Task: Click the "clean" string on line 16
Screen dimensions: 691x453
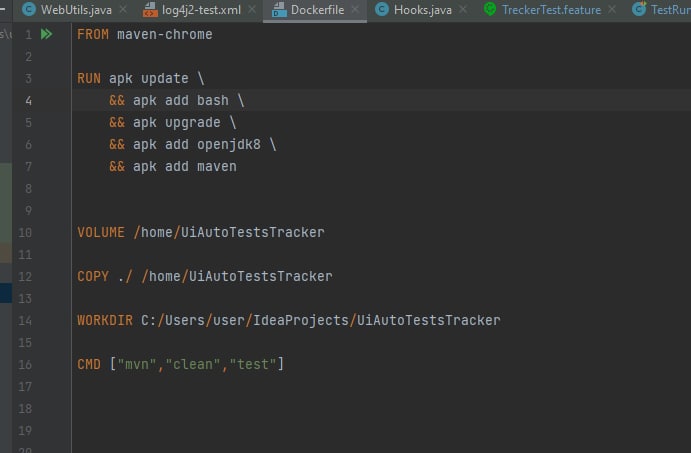Action: pos(193,364)
